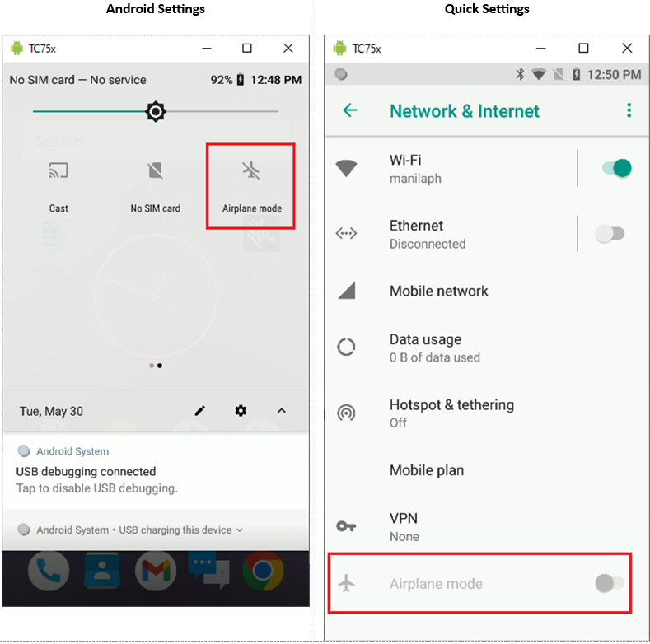Open settings via the gear icon

pos(241,411)
